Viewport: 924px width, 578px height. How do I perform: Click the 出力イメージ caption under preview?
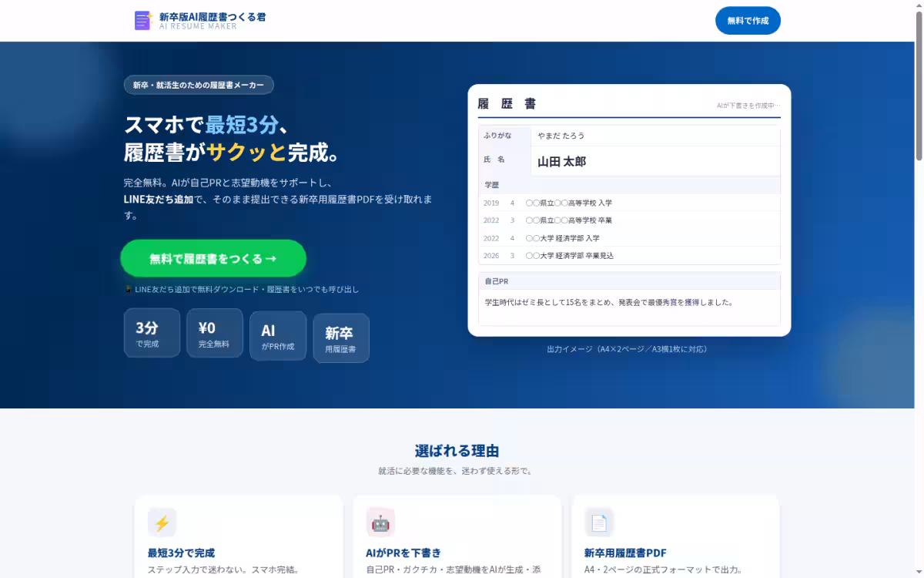(627, 349)
